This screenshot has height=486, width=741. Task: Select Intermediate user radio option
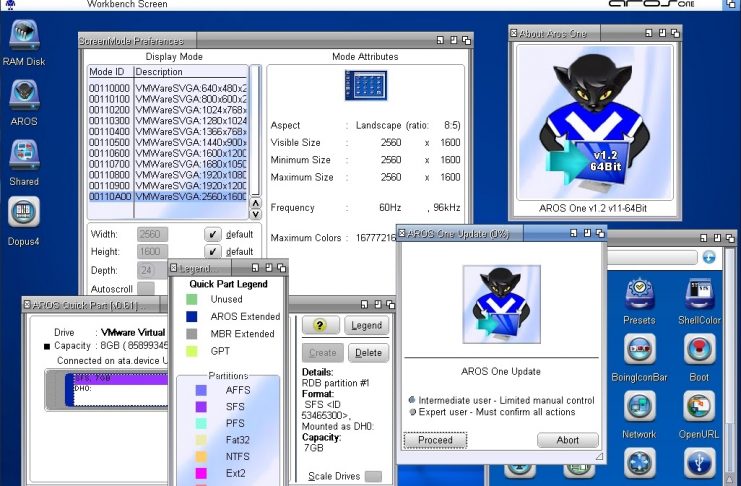(x=412, y=400)
